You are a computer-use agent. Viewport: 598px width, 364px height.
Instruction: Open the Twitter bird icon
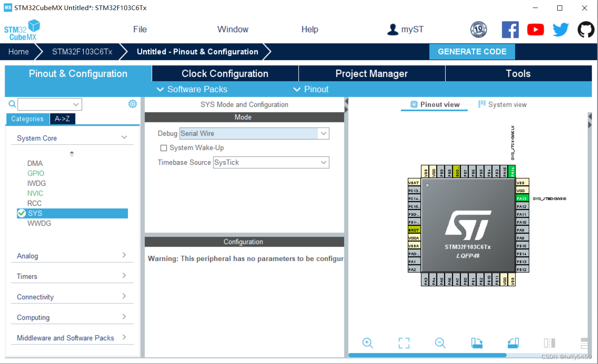(x=561, y=29)
